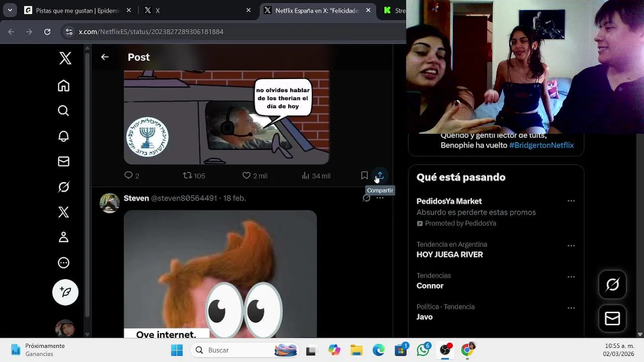Compose a new post button
The width and height of the screenshot is (644, 362).
pos(65,292)
